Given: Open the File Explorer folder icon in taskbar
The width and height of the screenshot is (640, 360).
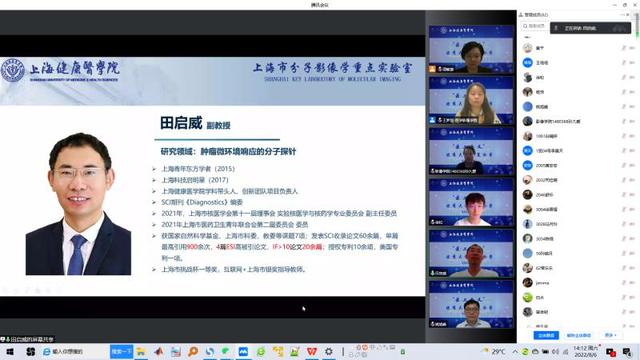Looking at the screenshot, I should point(141,351).
